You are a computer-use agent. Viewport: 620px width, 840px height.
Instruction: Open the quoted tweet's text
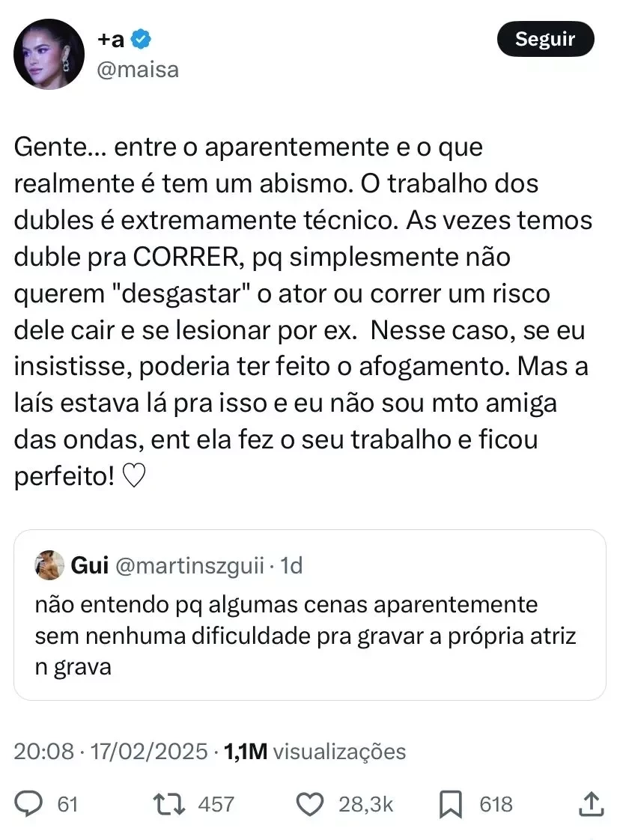pos(306,635)
